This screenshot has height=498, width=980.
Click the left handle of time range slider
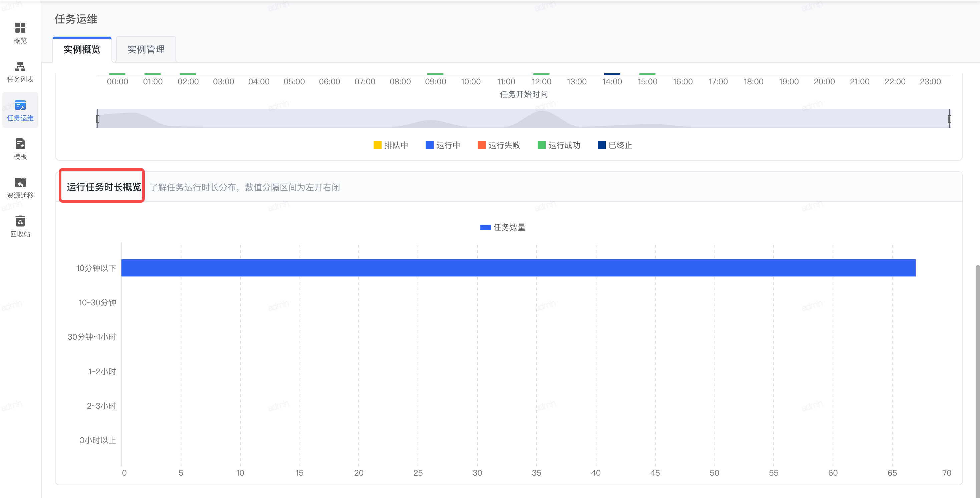(x=98, y=119)
